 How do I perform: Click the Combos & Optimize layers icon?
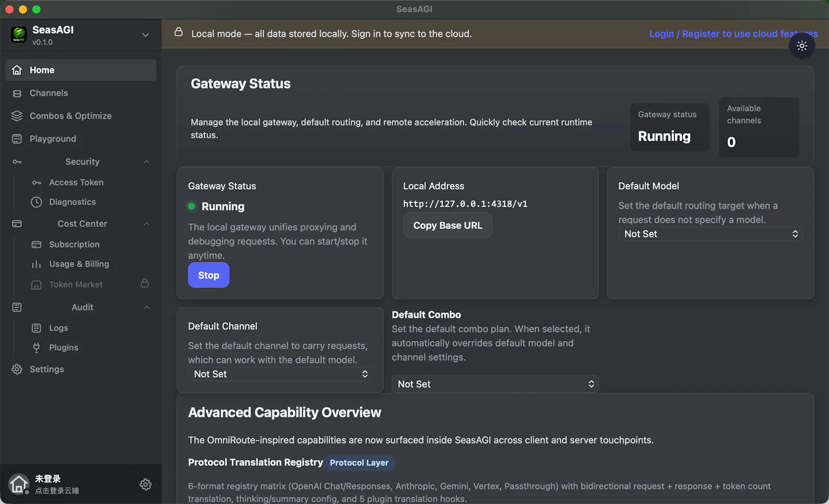pos(17,116)
